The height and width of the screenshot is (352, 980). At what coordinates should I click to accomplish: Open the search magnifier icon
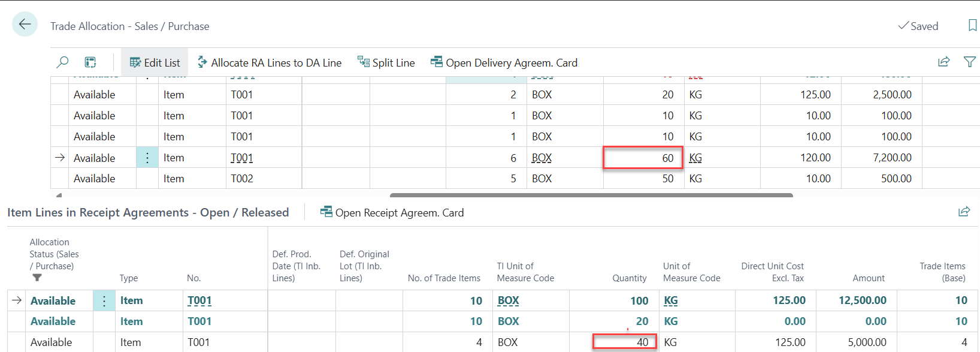pos(62,62)
